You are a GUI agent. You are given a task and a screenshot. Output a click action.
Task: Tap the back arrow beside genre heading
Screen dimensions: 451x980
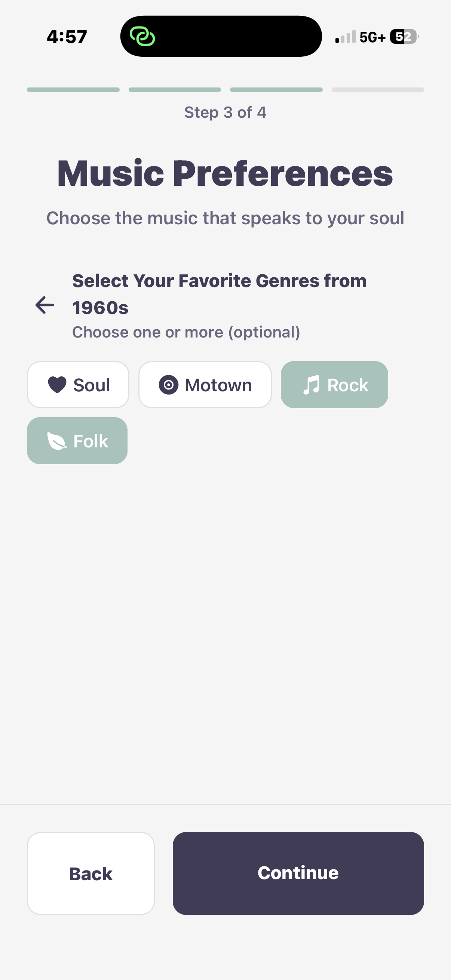[x=45, y=305]
